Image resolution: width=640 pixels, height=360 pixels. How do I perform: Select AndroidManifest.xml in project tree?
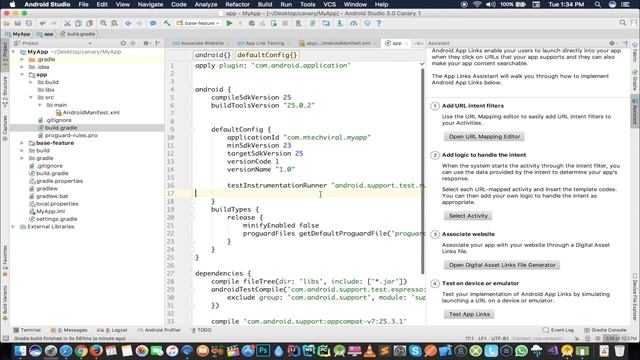tap(87, 113)
